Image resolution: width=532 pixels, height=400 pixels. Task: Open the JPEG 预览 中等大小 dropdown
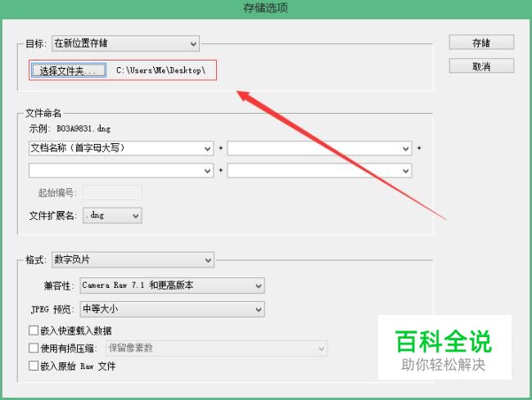[x=172, y=309]
